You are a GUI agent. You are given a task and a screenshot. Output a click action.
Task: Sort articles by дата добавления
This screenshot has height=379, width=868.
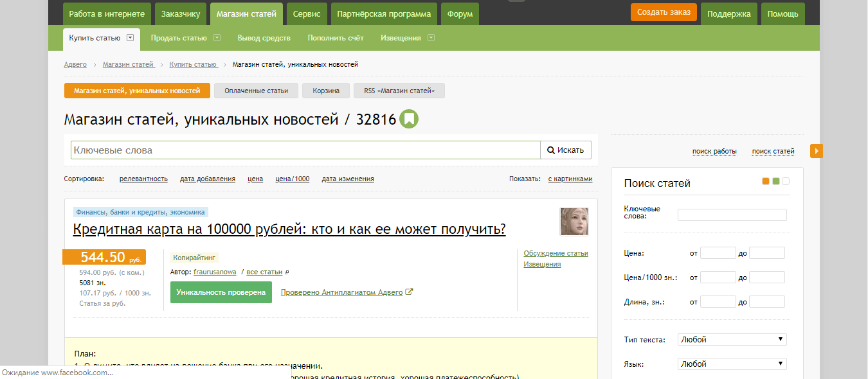pos(207,179)
